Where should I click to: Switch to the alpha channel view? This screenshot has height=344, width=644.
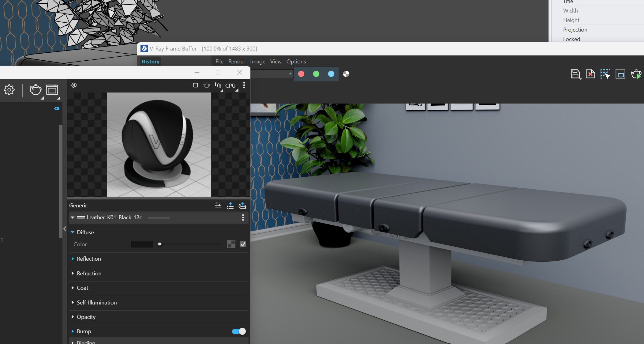346,74
